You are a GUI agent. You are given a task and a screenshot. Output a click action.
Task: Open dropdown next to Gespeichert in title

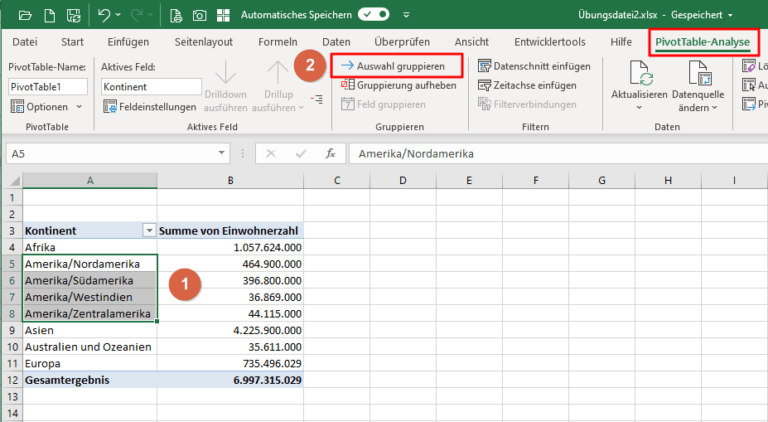[730, 15]
